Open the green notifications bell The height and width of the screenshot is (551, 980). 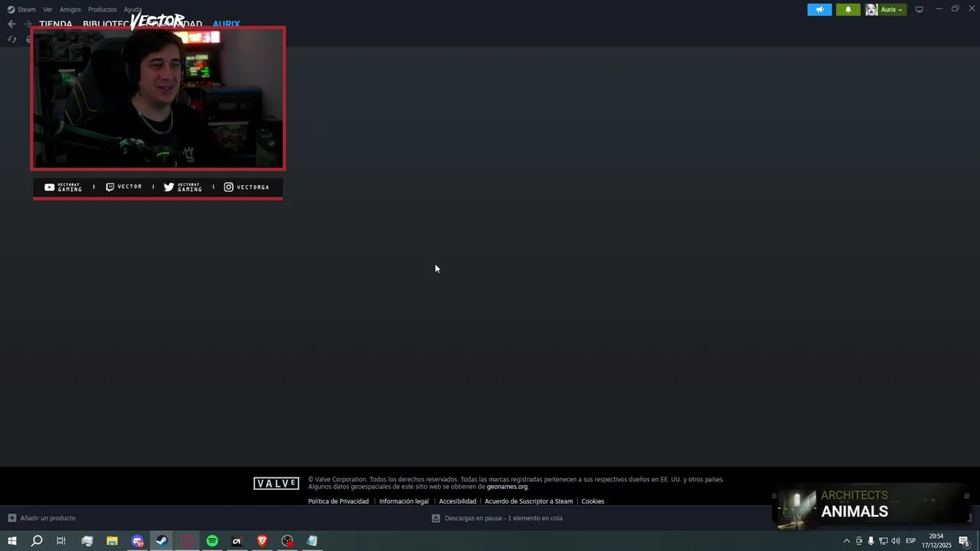coord(848,9)
